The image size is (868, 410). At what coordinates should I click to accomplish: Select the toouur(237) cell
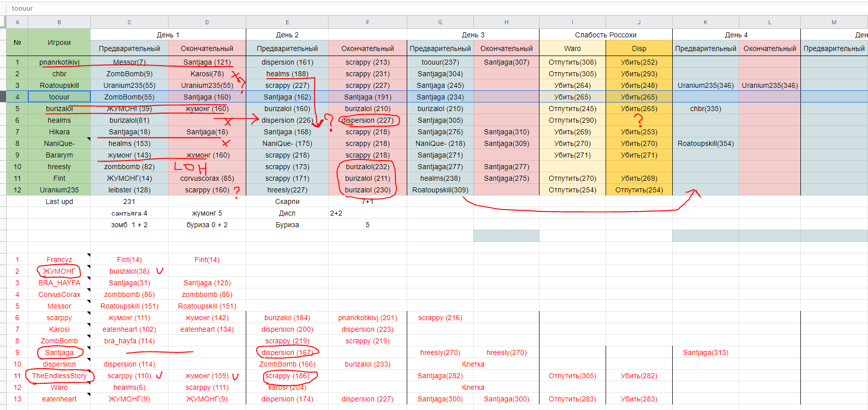tap(440, 62)
